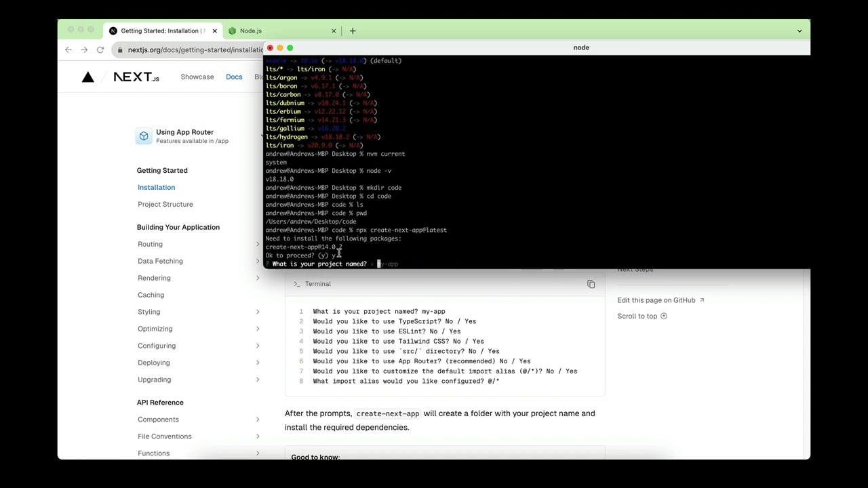Click code line 'What import alias would you like configured'

(x=406, y=381)
